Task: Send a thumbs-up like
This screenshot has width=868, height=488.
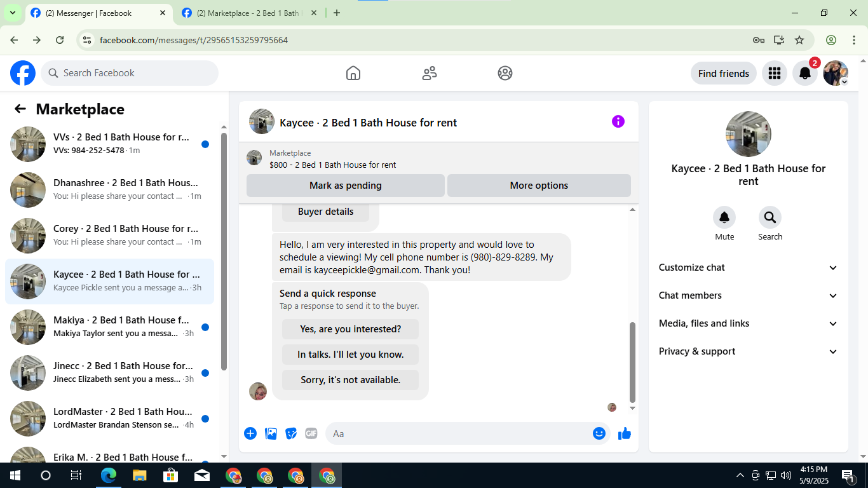Action: [625, 433]
